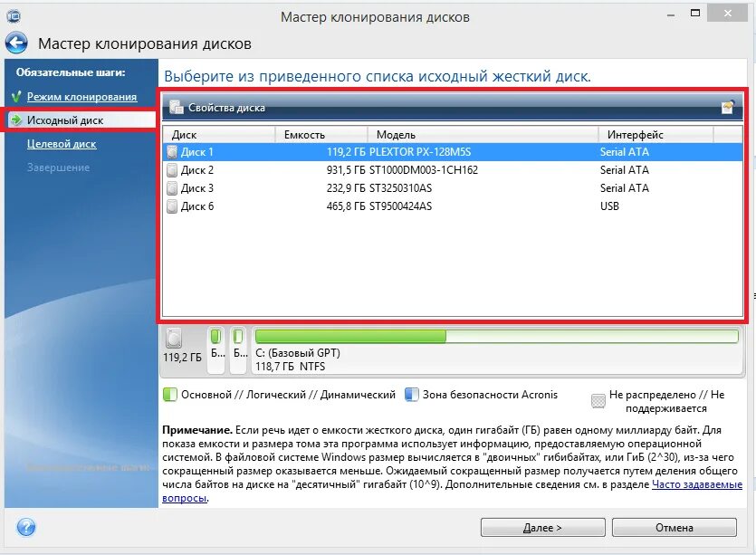The height and width of the screenshot is (555, 756).
Task: Select the second small Б... partition block
Action: [238, 350]
